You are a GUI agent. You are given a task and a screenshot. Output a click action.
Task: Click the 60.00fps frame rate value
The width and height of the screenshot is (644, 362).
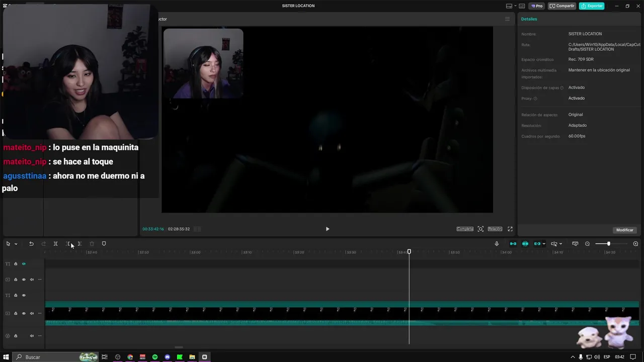[577, 136]
